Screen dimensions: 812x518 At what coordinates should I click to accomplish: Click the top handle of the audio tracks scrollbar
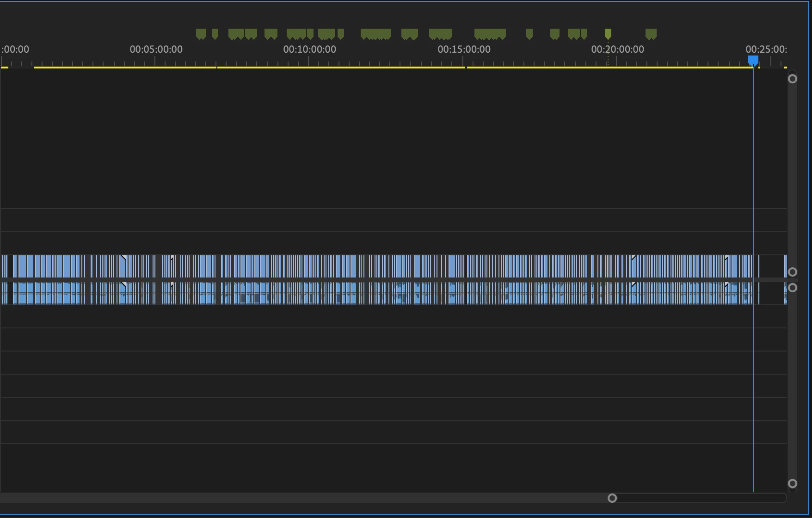793,288
